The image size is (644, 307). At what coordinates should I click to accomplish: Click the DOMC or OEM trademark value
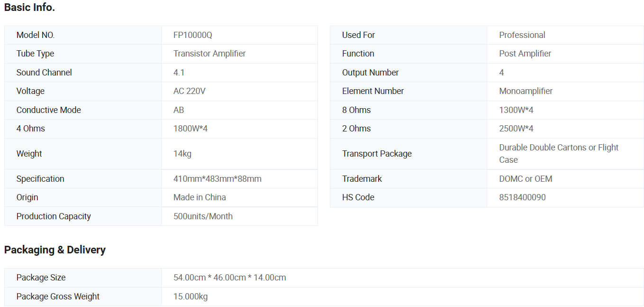coord(526,179)
